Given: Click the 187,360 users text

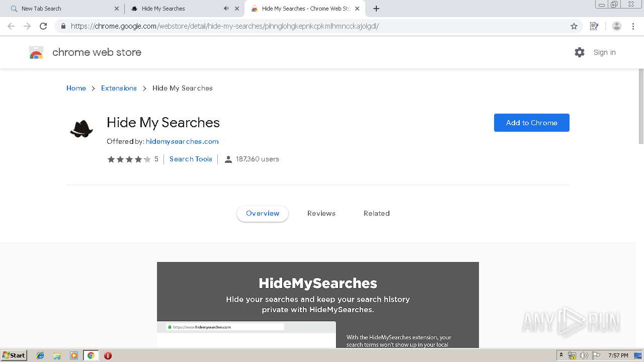Looking at the screenshot, I should 257,159.
